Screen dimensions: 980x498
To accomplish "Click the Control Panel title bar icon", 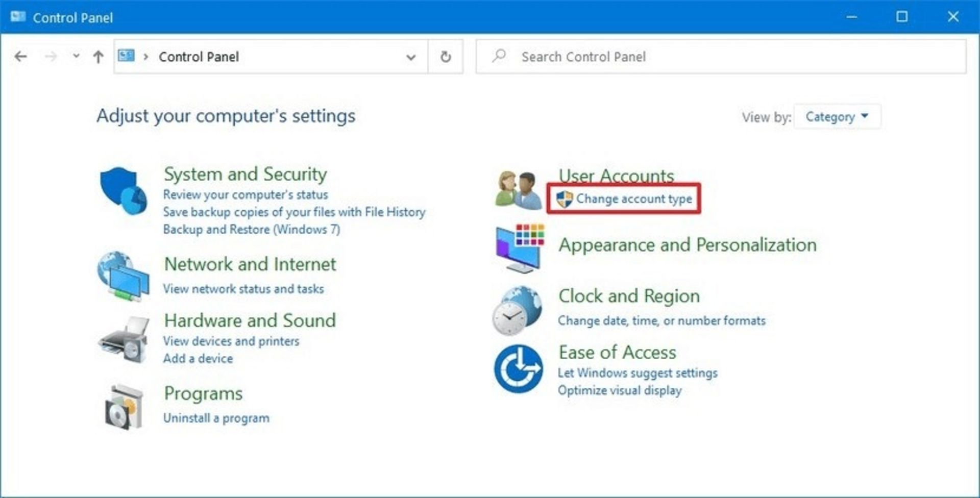I will pyautogui.click(x=18, y=17).
